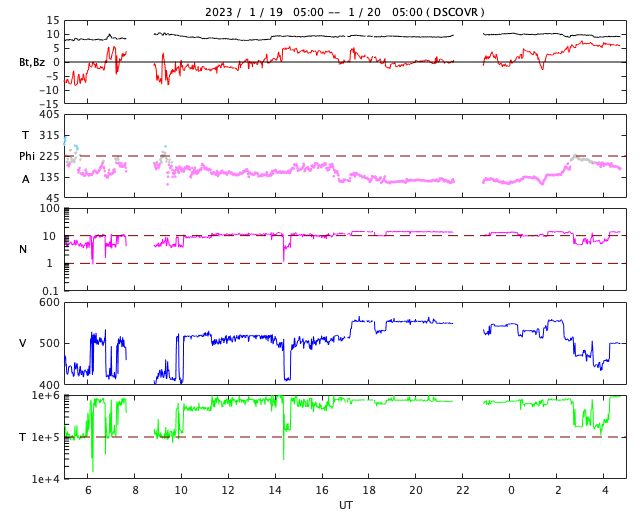Click the dashed 225 reference line in Phi panel

click(345, 156)
